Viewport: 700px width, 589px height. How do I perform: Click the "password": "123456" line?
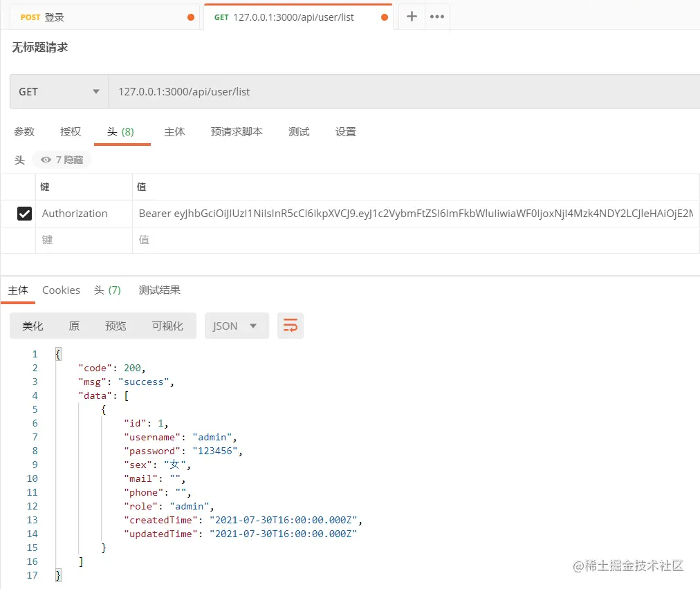point(183,451)
